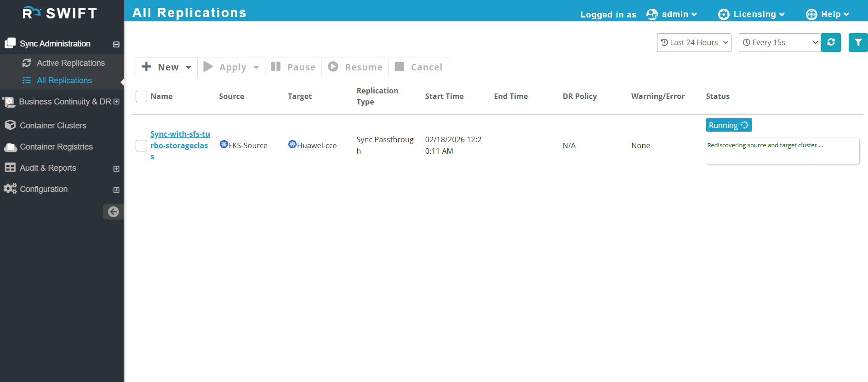Click the Start Time column header
This screenshot has height=382, width=868.
[x=444, y=96]
